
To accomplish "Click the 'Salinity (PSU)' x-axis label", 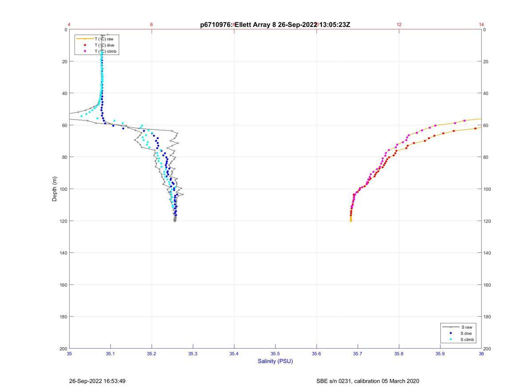I will [275, 361].
